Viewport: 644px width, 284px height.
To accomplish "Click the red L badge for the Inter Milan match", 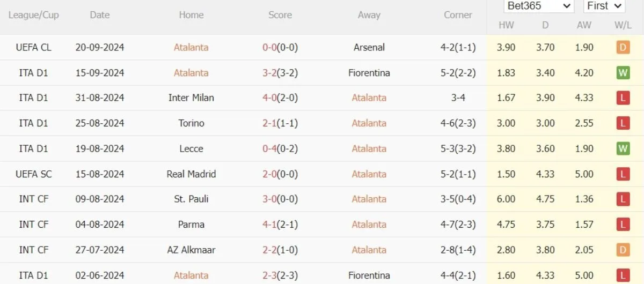I will (623, 98).
